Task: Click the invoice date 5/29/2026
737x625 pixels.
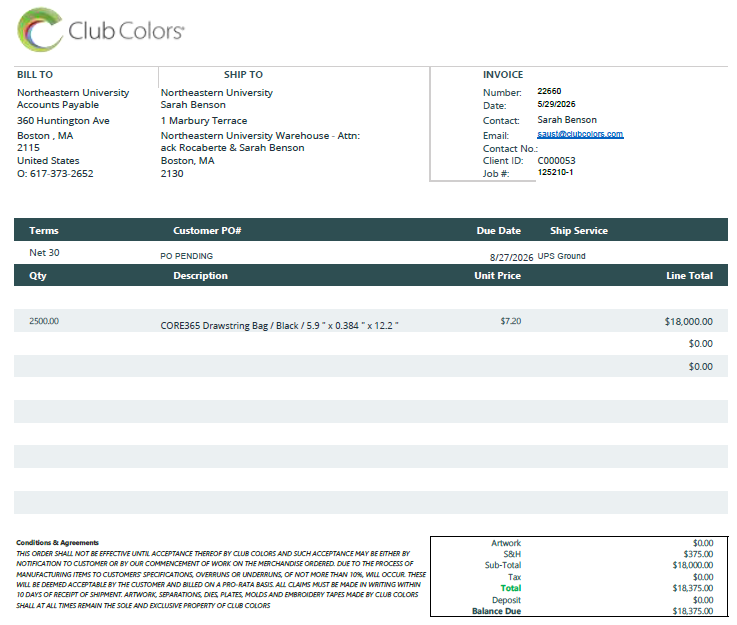Action: point(556,104)
